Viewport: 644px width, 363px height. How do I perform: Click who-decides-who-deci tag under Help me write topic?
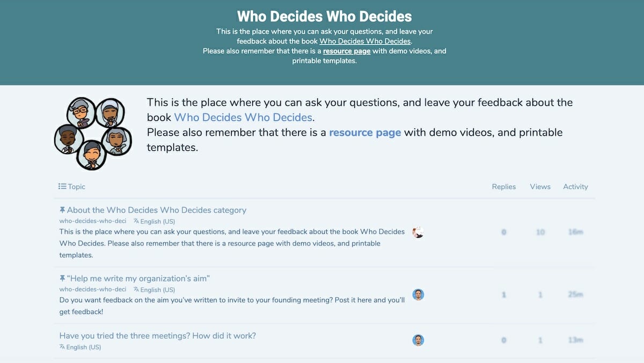pyautogui.click(x=93, y=289)
